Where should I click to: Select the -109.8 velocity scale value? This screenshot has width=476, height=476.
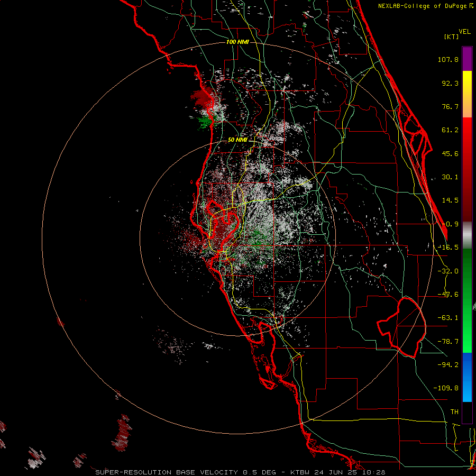pos(446,388)
